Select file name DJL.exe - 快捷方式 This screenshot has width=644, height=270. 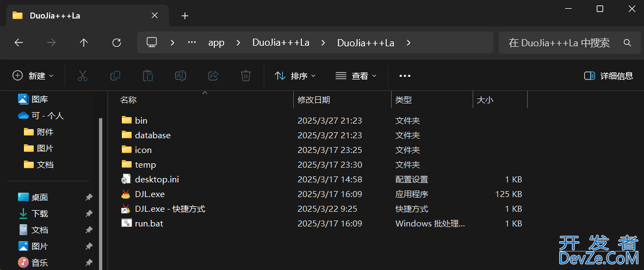pos(170,209)
